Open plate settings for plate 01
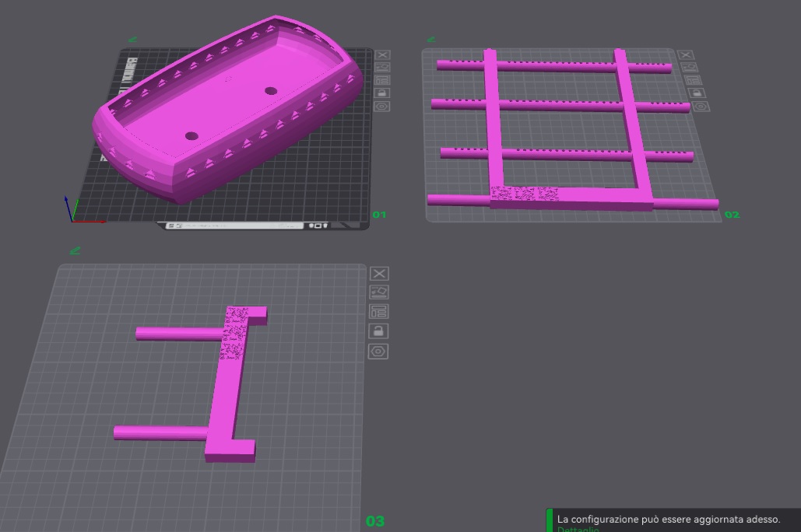This screenshot has height=532, width=801. (381, 106)
